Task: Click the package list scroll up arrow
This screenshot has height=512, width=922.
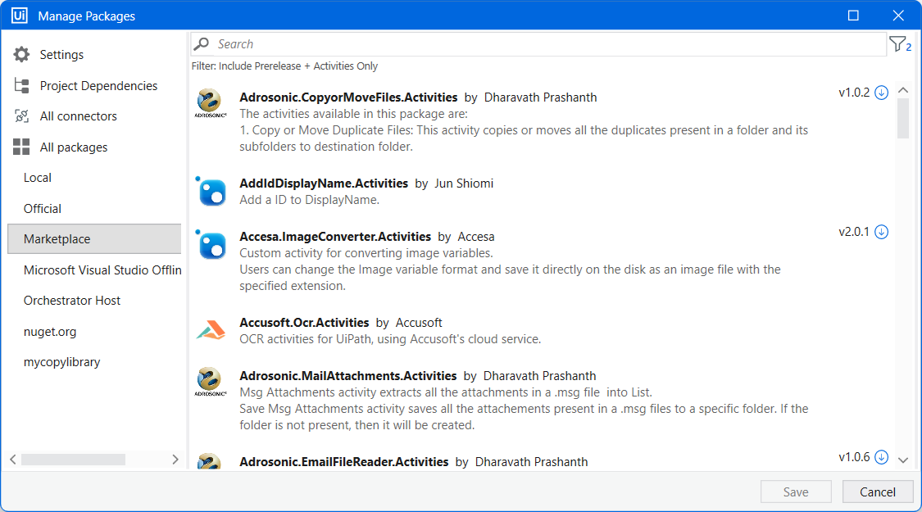Action: (x=903, y=91)
